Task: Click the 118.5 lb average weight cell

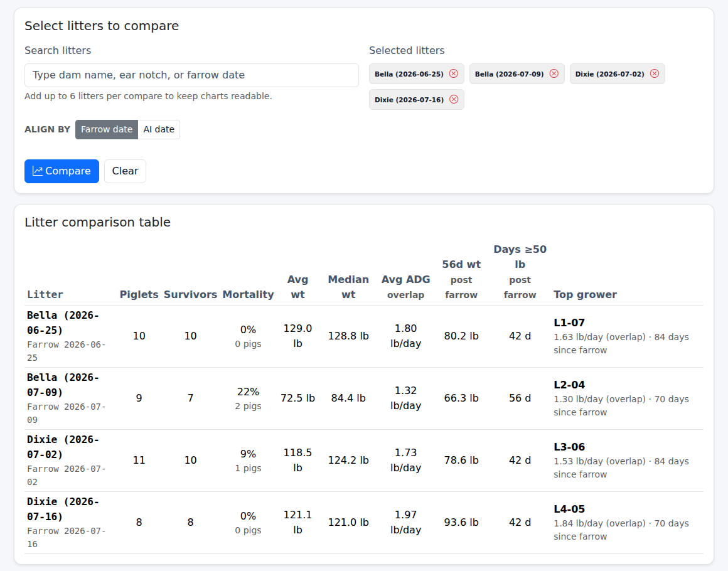Action: coord(297,461)
